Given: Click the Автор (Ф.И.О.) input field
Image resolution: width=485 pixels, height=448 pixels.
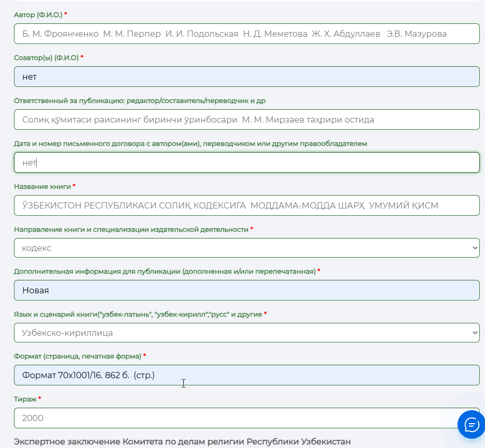Looking at the screenshot, I should coord(246,34).
